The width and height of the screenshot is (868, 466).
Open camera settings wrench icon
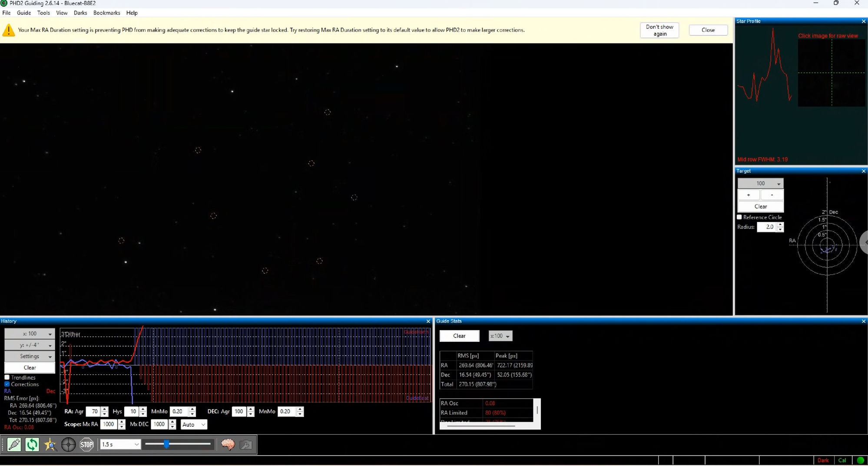point(246,444)
